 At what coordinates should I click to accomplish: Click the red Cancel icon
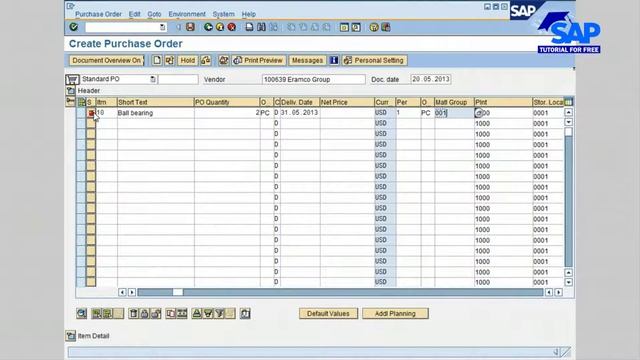(x=232, y=27)
